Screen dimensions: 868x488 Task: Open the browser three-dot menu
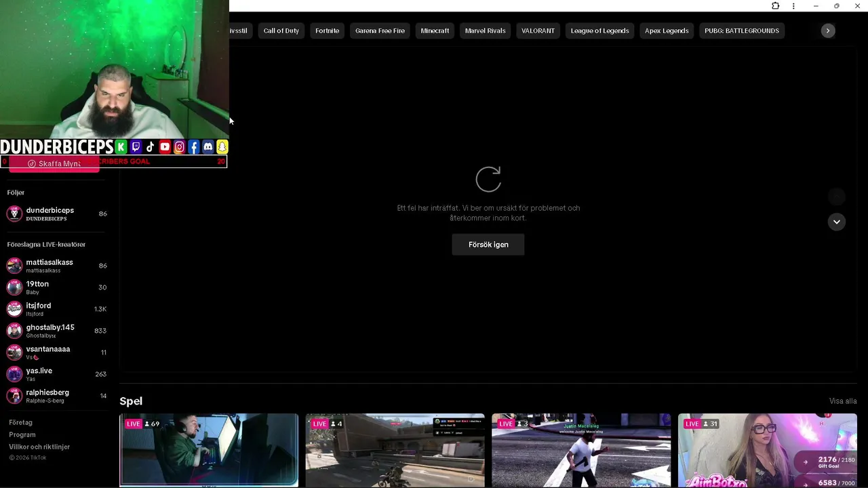[x=793, y=6]
